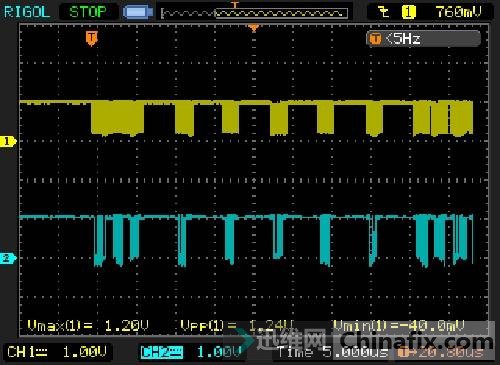
Task: Click the orange T trigger position marker
Action: [x=91, y=38]
